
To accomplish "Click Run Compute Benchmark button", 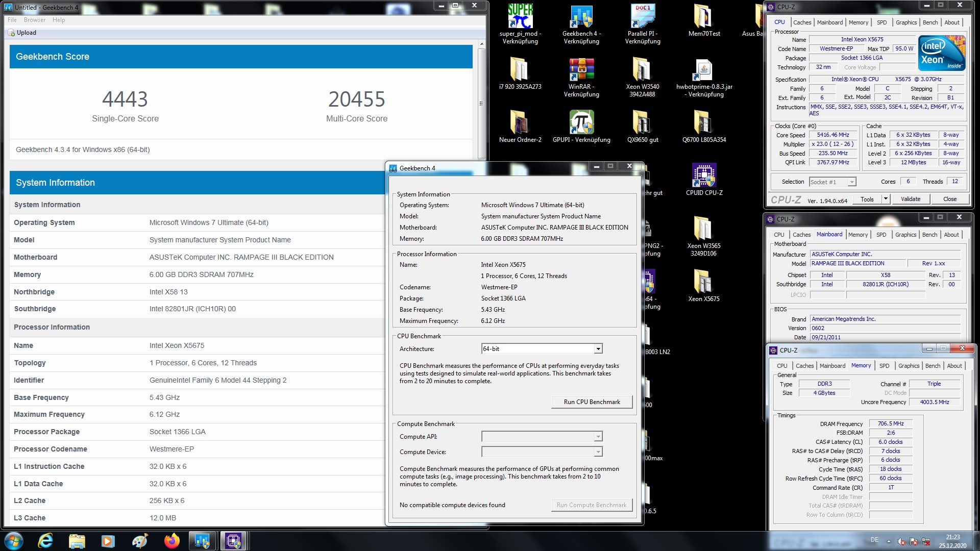I will pyautogui.click(x=592, y=505).
